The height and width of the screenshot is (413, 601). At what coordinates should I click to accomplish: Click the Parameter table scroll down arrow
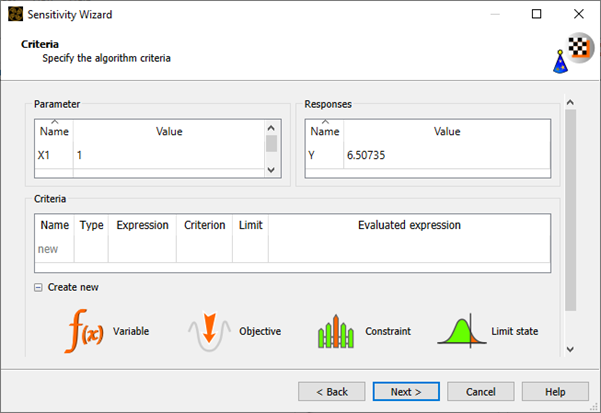271,170
